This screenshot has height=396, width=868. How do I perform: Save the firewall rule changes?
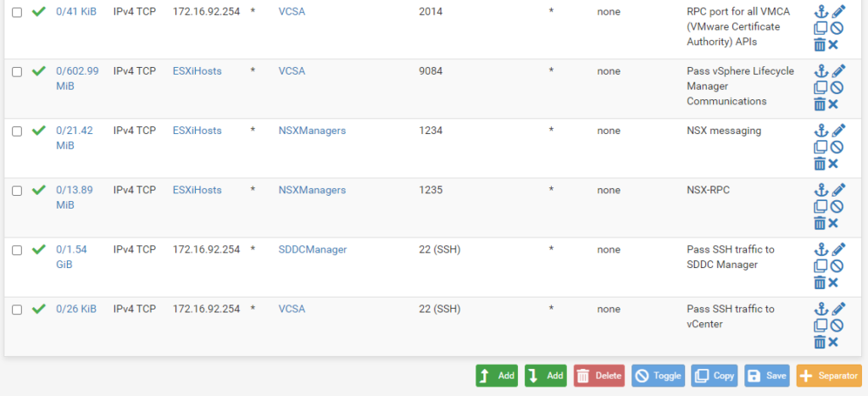coord(767,376)
